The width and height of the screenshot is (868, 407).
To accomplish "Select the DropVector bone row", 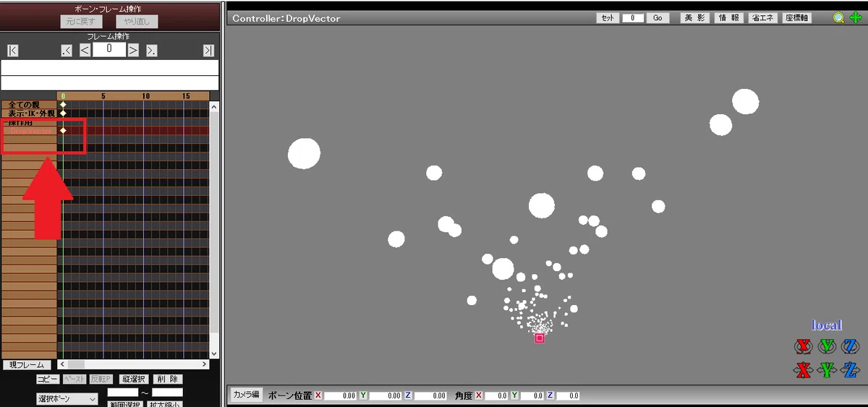I will (x=29, y=132).
